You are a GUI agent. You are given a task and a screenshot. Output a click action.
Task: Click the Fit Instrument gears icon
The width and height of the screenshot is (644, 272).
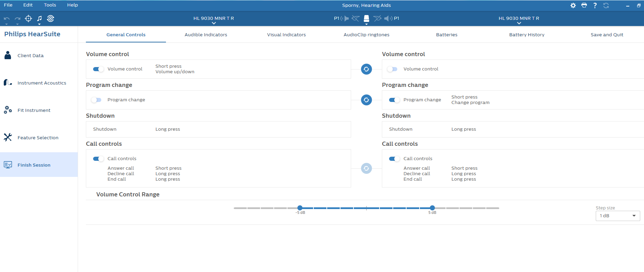coord(8,110)
